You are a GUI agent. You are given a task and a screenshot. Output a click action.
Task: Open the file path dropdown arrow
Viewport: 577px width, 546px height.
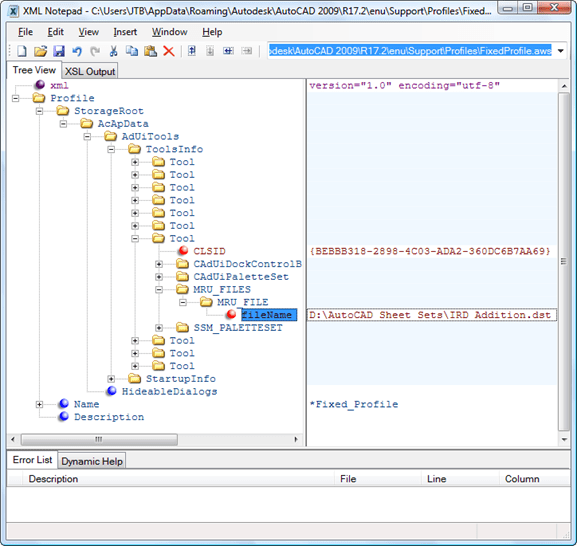click(x=561, y=51)
